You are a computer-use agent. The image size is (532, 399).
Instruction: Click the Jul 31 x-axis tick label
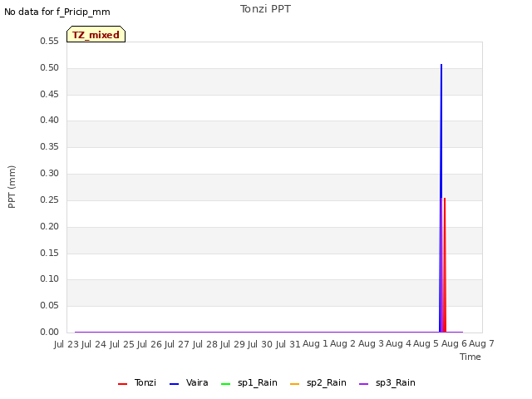288,344
